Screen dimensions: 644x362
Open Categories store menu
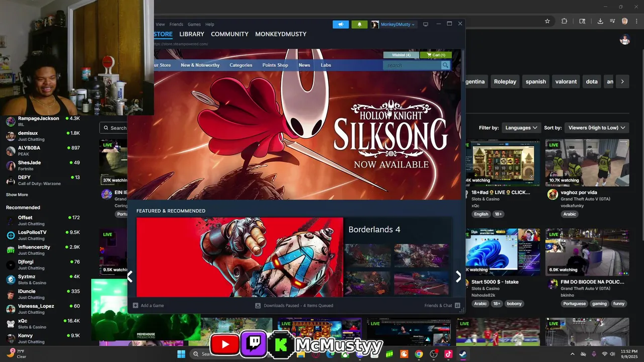pyautogui.click(x=241, y=65)
